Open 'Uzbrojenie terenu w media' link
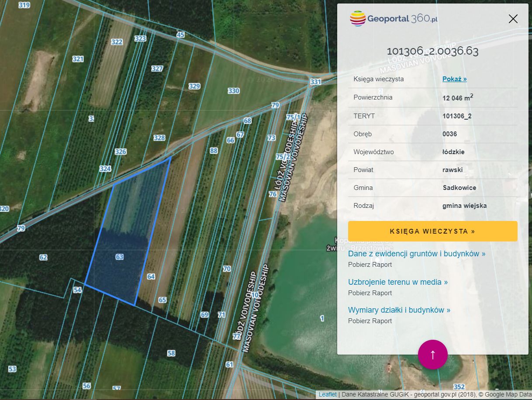 click(x=398, y=282)
